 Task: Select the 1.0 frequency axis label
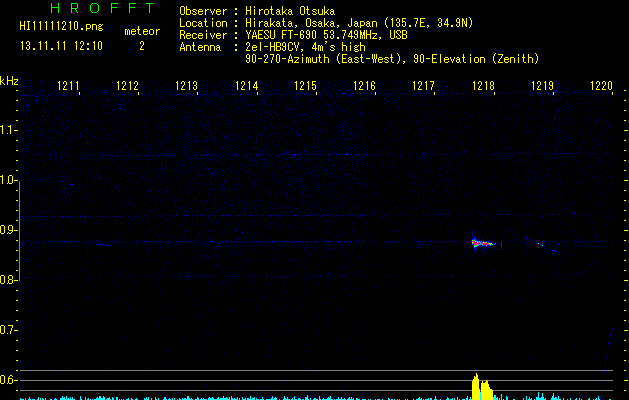(x=8, y=180)
